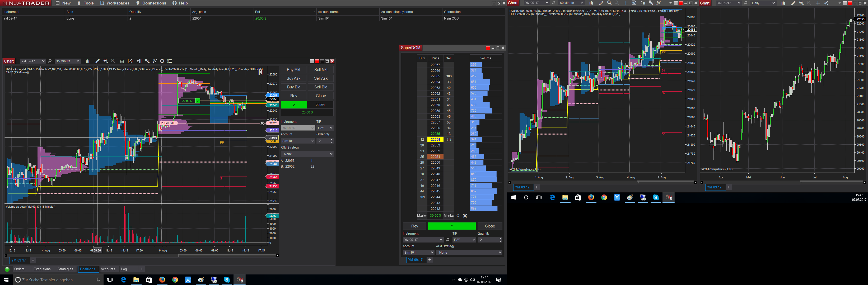Image resolution: width=868 pixels, height=285 pixels.
Task: Open indicators icon in 60 Minute chart
Action: 659,3
